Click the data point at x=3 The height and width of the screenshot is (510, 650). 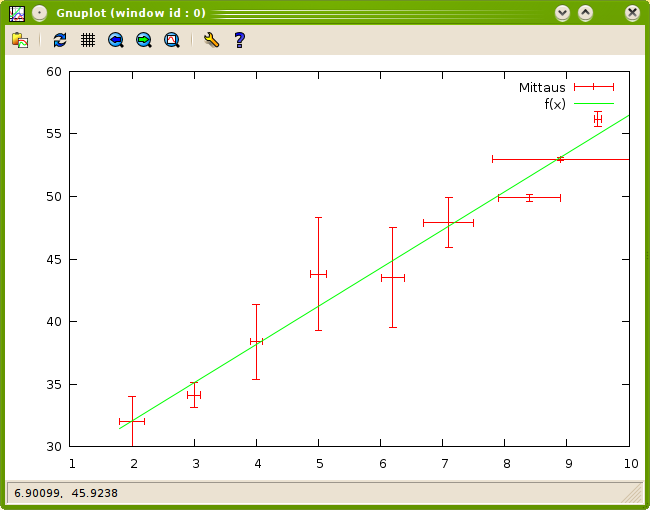194,395
